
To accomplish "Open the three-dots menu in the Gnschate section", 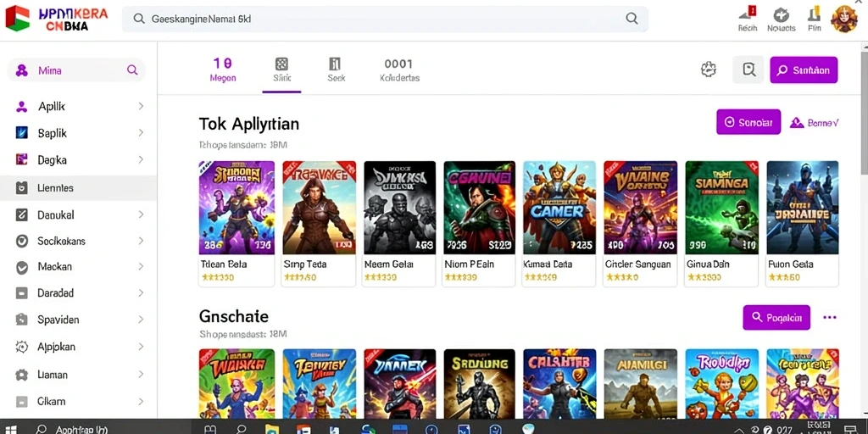I will [x=829, y=317].
